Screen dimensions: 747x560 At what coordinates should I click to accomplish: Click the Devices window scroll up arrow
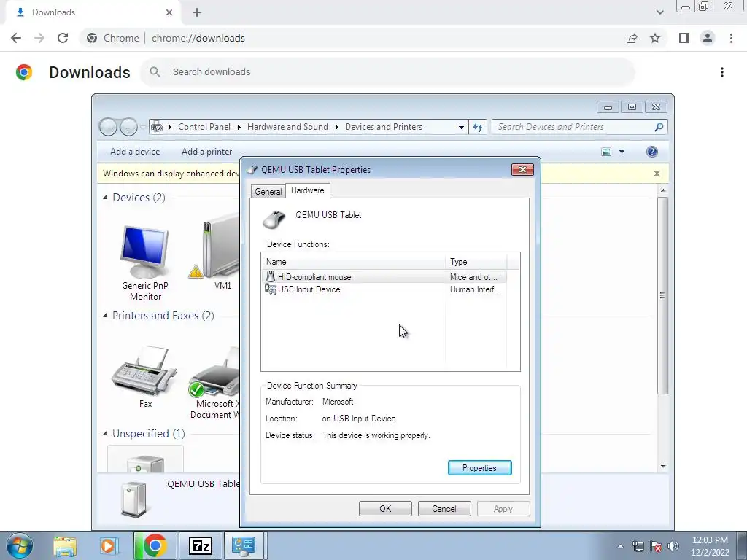(662, 190)
